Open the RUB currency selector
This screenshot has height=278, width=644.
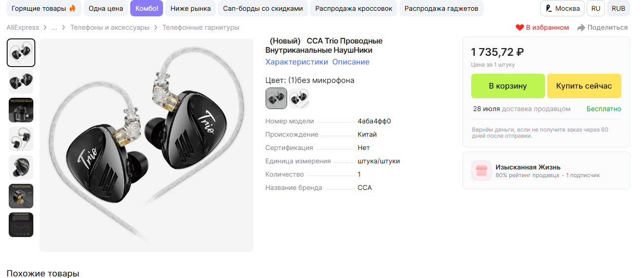pyautogui.click(x=618, y=9)
